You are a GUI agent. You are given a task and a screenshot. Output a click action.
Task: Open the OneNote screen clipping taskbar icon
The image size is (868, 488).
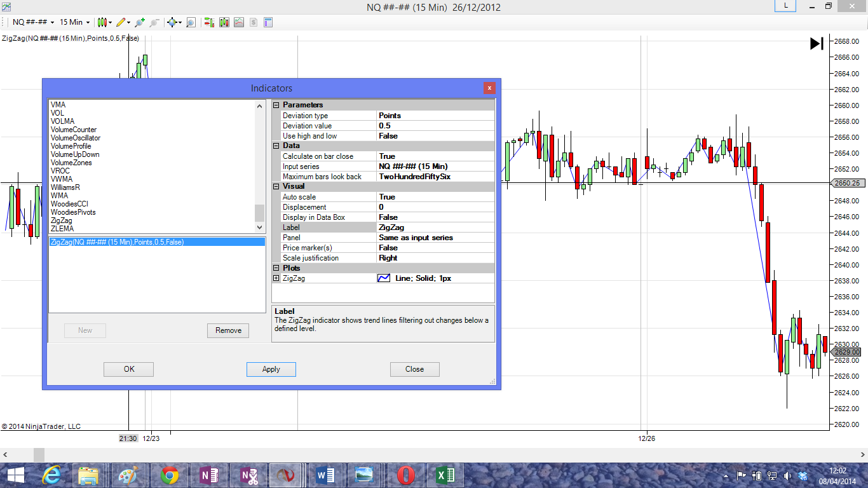[247, 475]
